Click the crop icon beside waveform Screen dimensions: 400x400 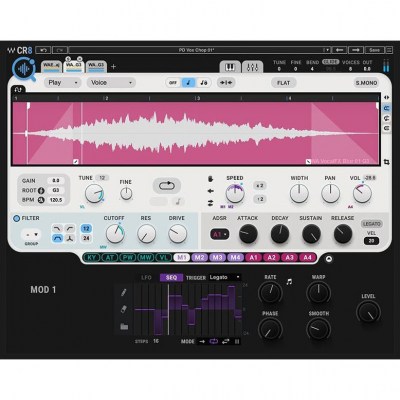click(387, 162)
